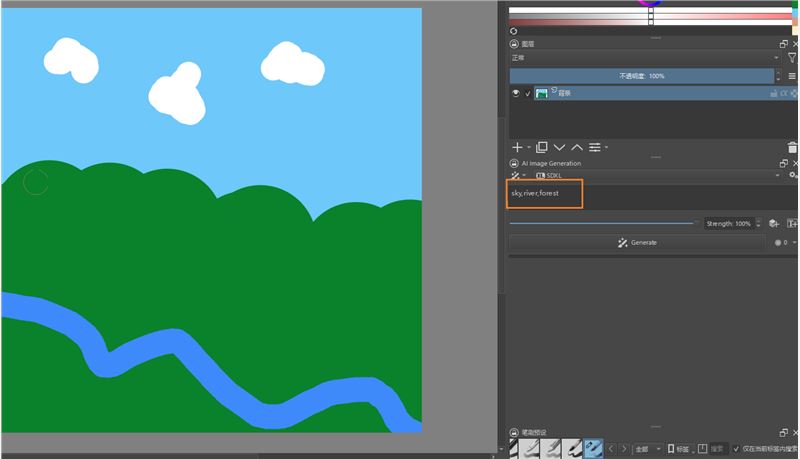The height and width of the screenshot is (459, 800).
Task: Toggle visibility of the 背景 layer
Action: tap(517, 93)
